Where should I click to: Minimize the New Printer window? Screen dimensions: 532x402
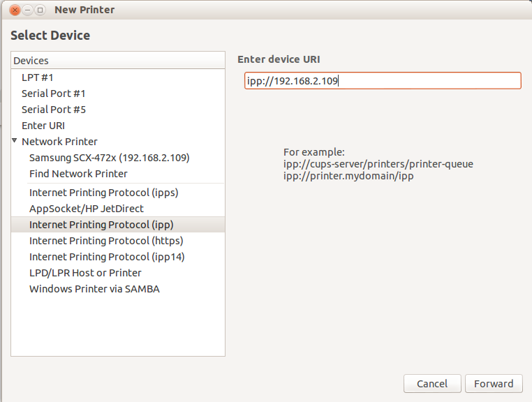[x=27, y=10]
